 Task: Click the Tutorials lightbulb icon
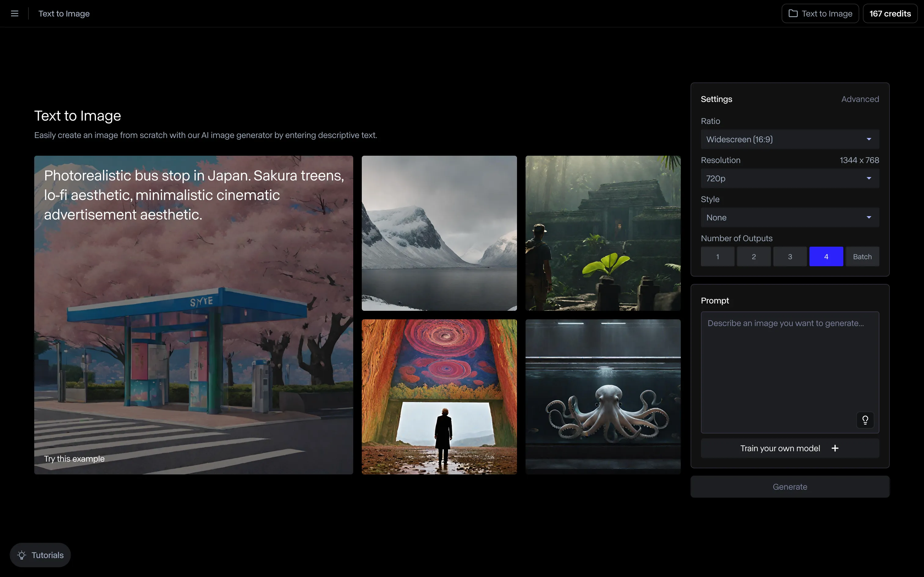(x=22, y=555)
